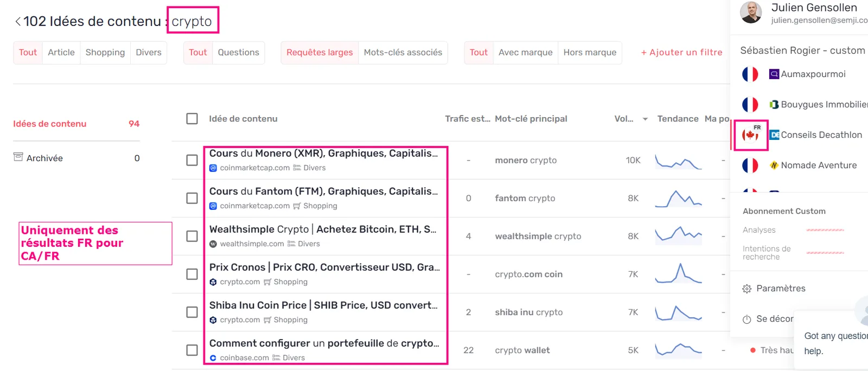Open Julien Gensollen profile avatar
The image size is (868, 371).
point(751,12)
